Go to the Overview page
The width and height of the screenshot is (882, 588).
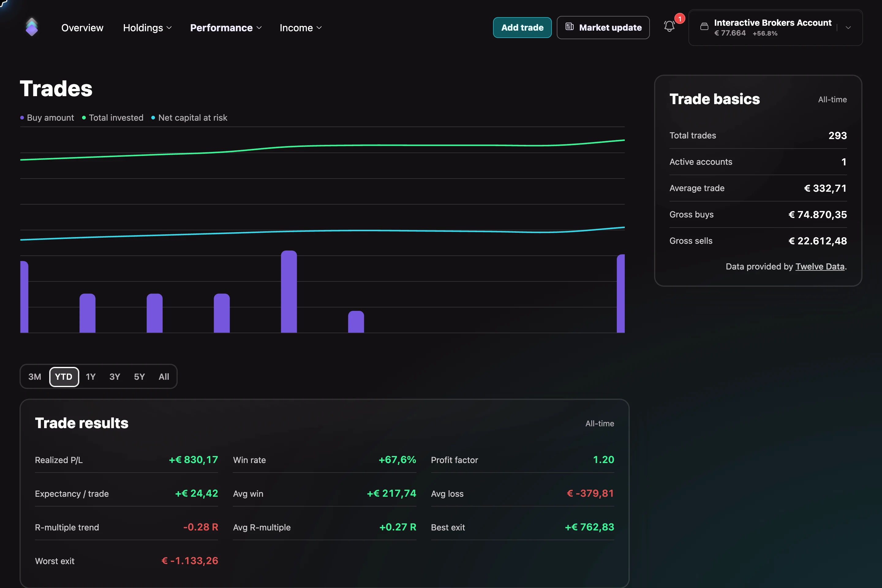pyautogui.click(x=82, y=28)
